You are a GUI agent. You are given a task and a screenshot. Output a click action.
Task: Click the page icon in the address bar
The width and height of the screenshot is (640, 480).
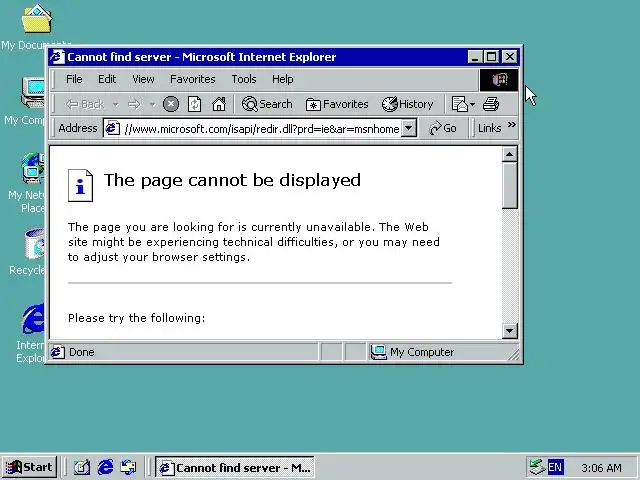point(112,129)
